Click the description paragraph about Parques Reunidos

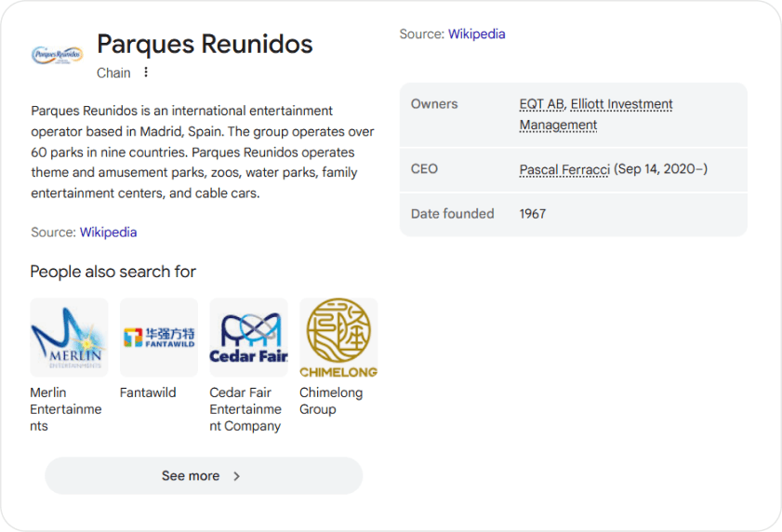(x=203, y=152)
